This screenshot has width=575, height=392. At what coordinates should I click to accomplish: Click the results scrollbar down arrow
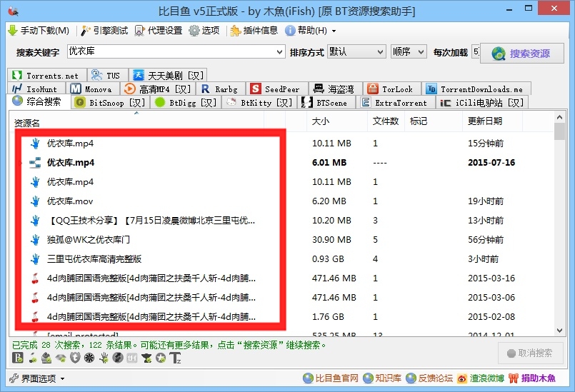pyautogui.click(x=559, y=331)
